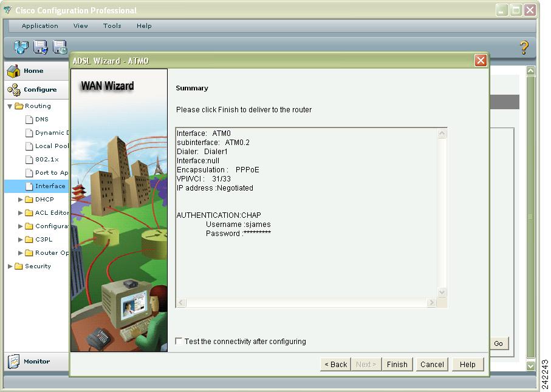Click the Security folder icon

point(19,266)
